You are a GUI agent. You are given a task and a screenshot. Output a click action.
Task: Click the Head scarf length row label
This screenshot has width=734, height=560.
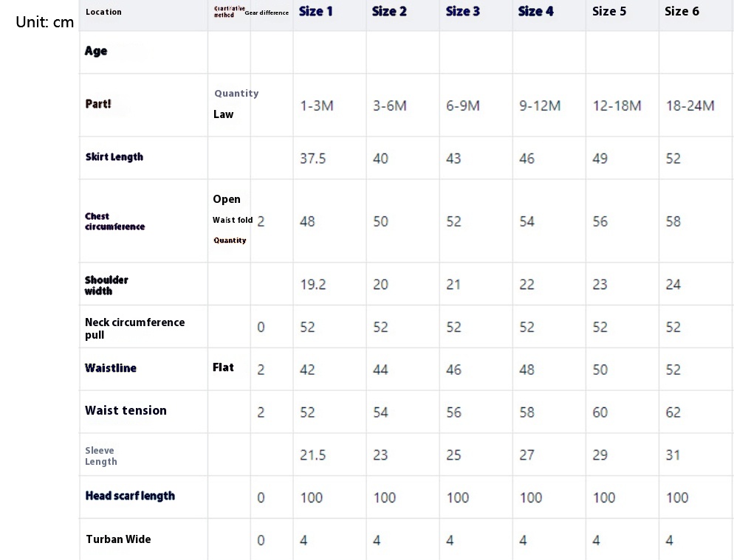tap(130, 496)
